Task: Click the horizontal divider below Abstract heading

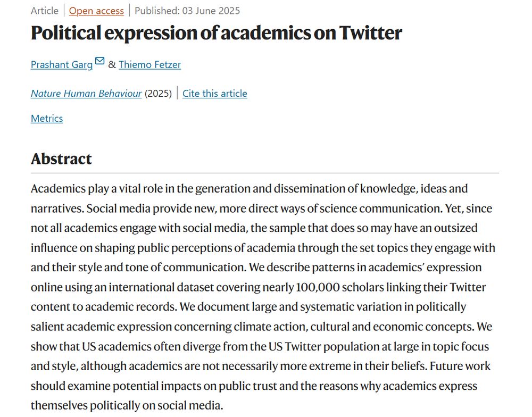Action: 264,173
